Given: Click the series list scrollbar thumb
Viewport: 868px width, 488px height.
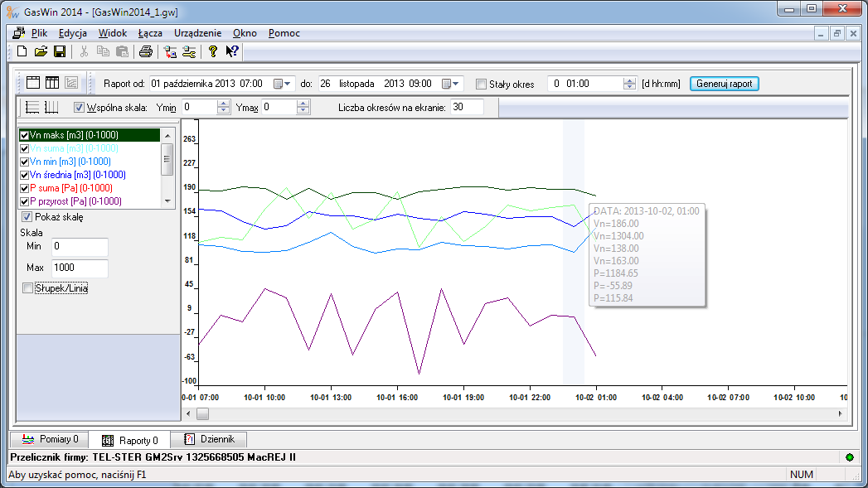Looking at the screenshot, I should 167,159.
